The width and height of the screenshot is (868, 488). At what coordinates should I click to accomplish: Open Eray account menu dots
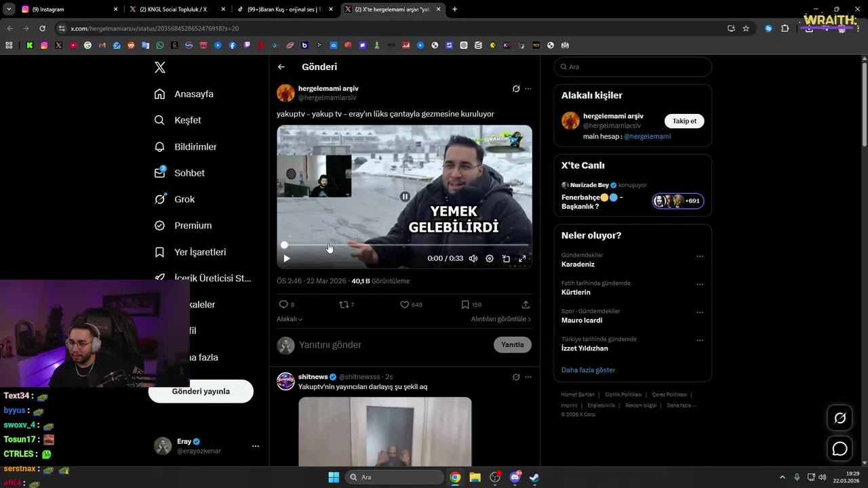coord(256,446)
